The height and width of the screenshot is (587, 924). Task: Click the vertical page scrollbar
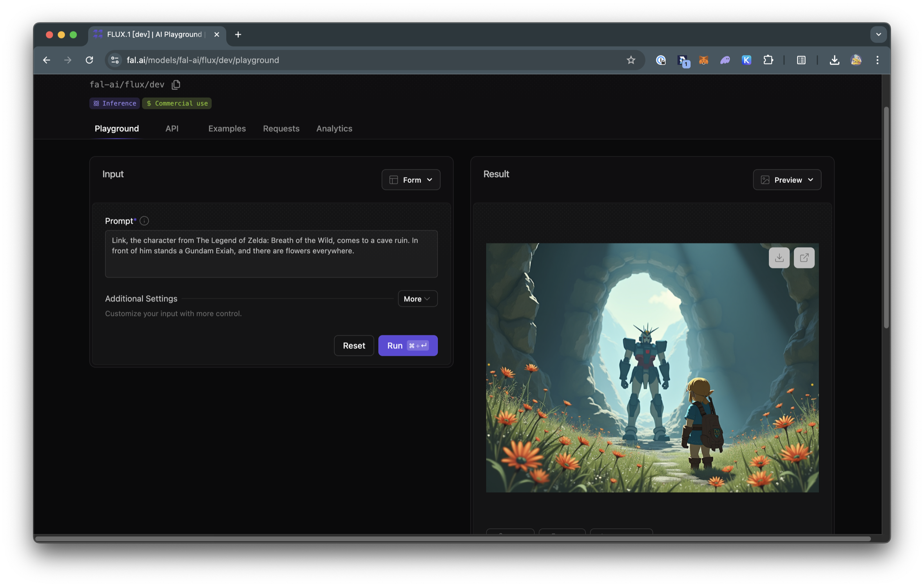886,217
